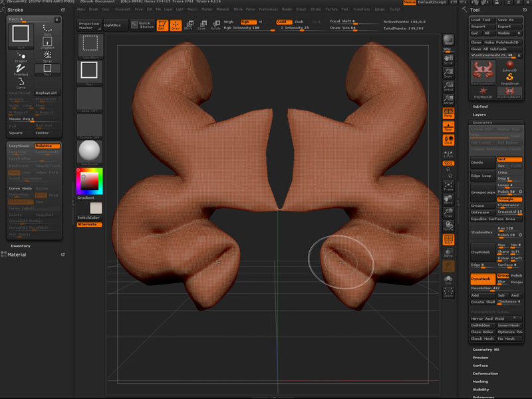Toggle Smt smoothing under Divide
Image resolution: width=532 pixels, height=399 pixels.
509,159
